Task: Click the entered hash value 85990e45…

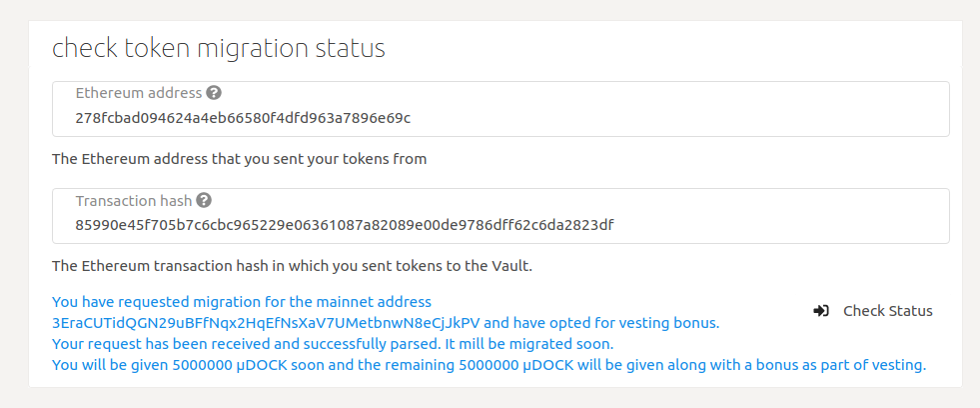Action: click(344, 225)
